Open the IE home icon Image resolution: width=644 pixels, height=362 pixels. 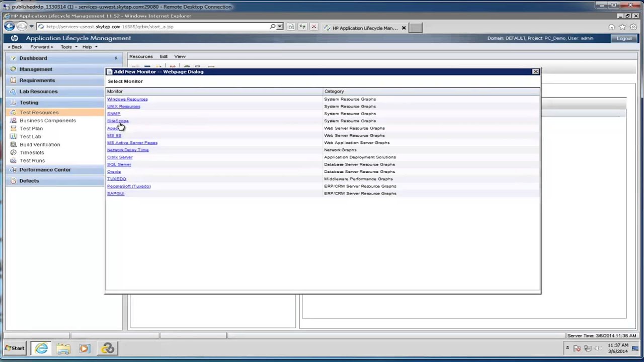tap(611, 27)
